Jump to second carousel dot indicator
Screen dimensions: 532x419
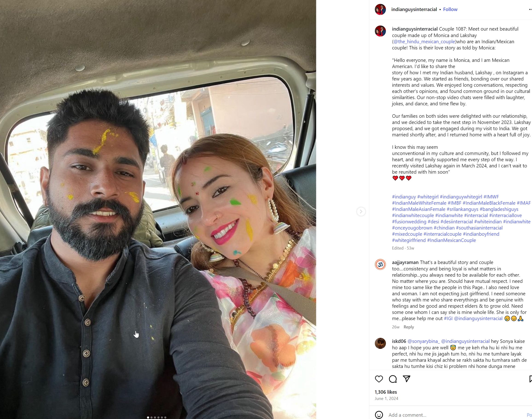(151, 417)
